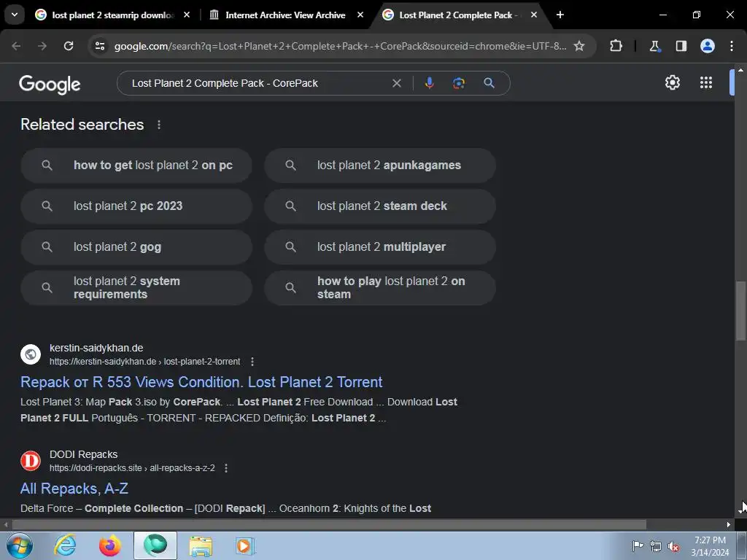Screen dimensions: 747x560
Task: Go back to previous page
Action: (16, 46)
